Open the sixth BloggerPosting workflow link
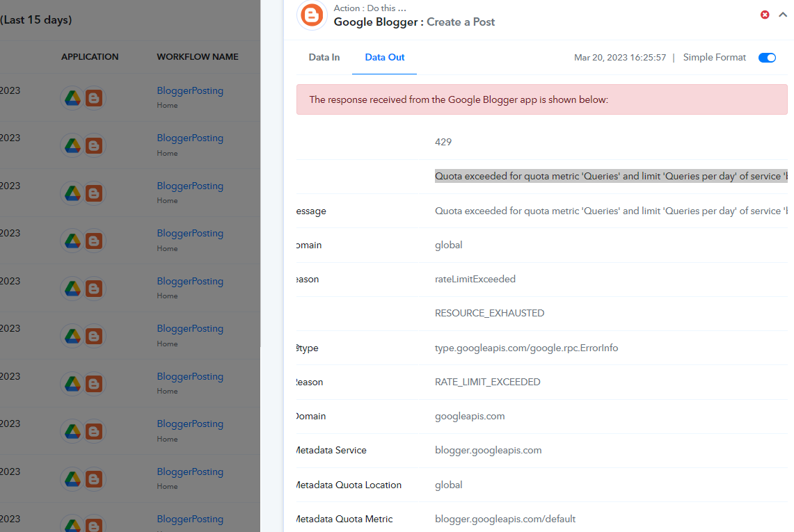Viewport: 794px width, 532px height. point(190,328)
